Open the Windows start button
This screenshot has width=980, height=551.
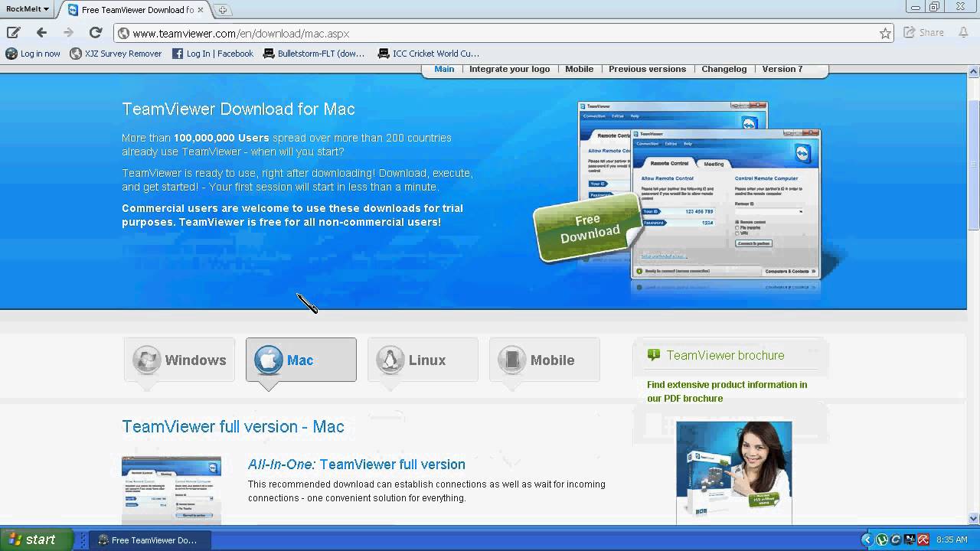coord(37,540)
